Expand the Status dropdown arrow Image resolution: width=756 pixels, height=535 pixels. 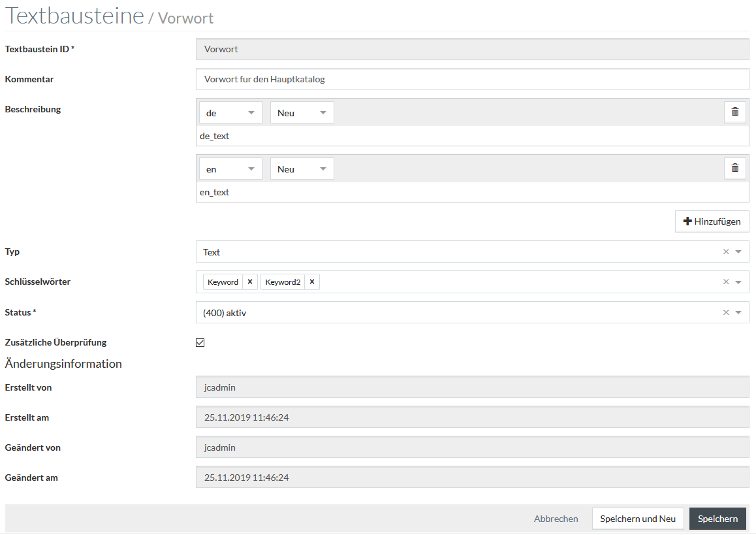pyautogui.click(x=738, y=313)
